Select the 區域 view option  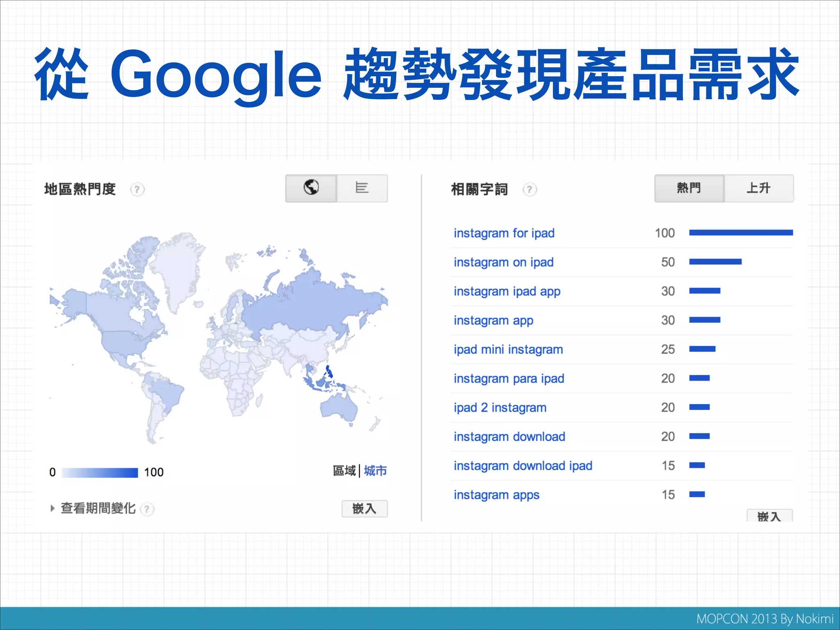point(344,471)
